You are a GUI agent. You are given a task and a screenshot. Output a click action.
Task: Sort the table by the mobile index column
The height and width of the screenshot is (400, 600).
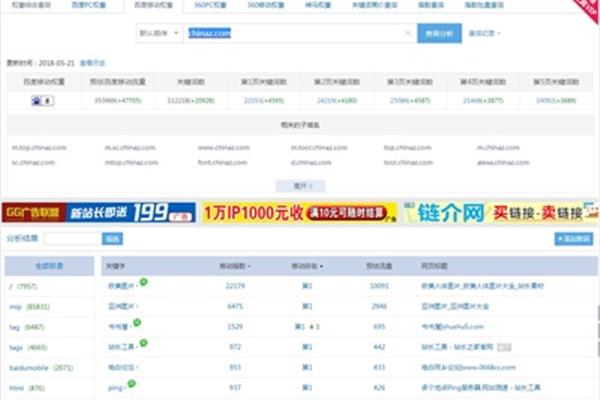pyautogui.click(x=235, y=266)
